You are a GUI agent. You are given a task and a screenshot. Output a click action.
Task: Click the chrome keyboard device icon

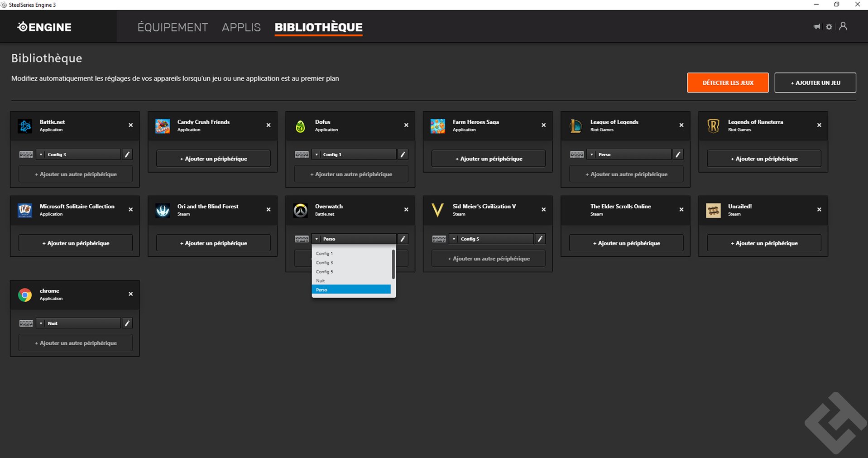coord(26,323)
